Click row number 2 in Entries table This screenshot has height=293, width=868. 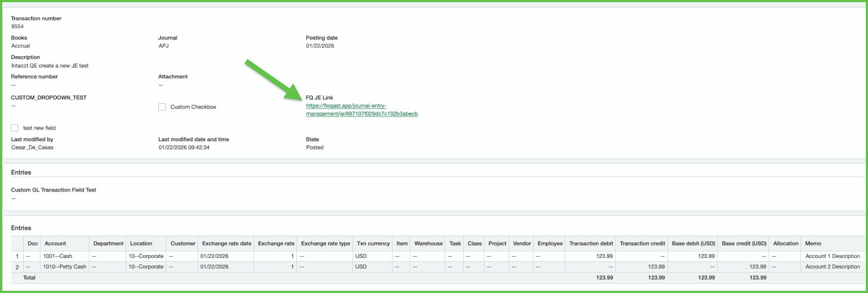[x=17, y=267]
